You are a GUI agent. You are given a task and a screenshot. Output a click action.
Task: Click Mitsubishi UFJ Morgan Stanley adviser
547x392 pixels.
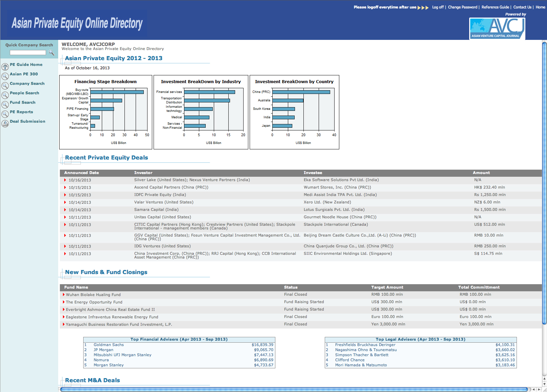(x=122, y=355)
